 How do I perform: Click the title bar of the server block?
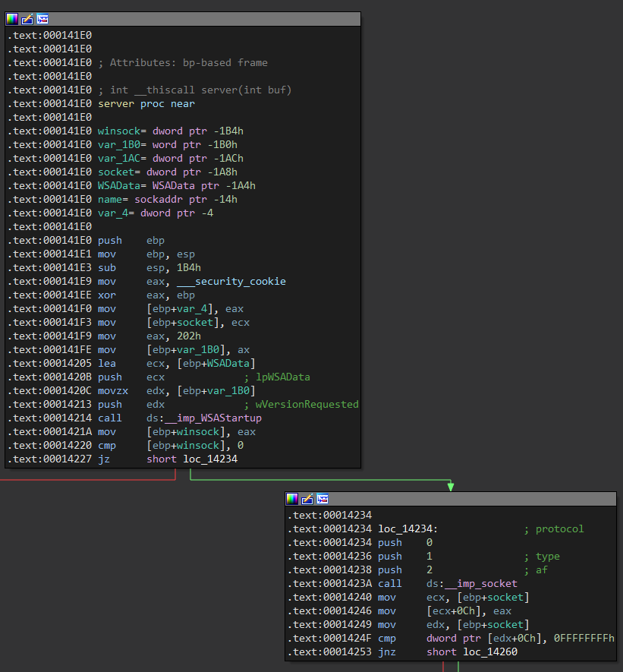tap(183, 19)
